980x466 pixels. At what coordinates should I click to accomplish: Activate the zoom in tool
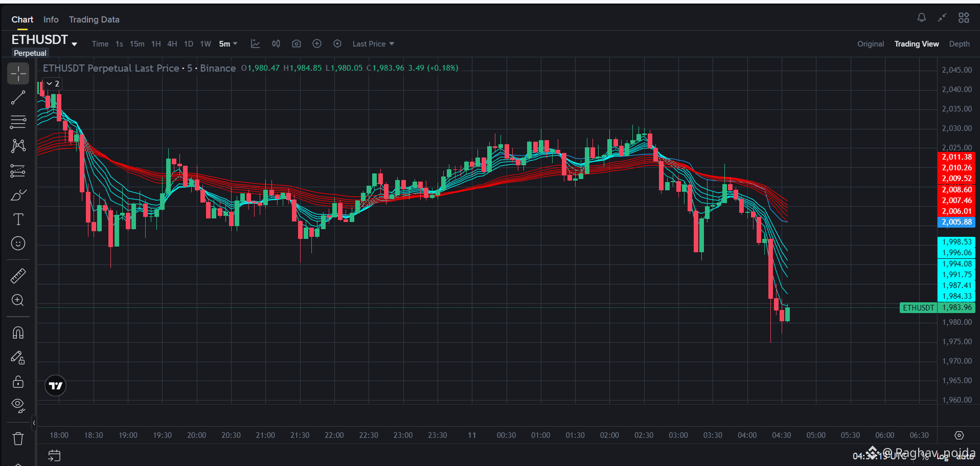click(x=18, y=300)
